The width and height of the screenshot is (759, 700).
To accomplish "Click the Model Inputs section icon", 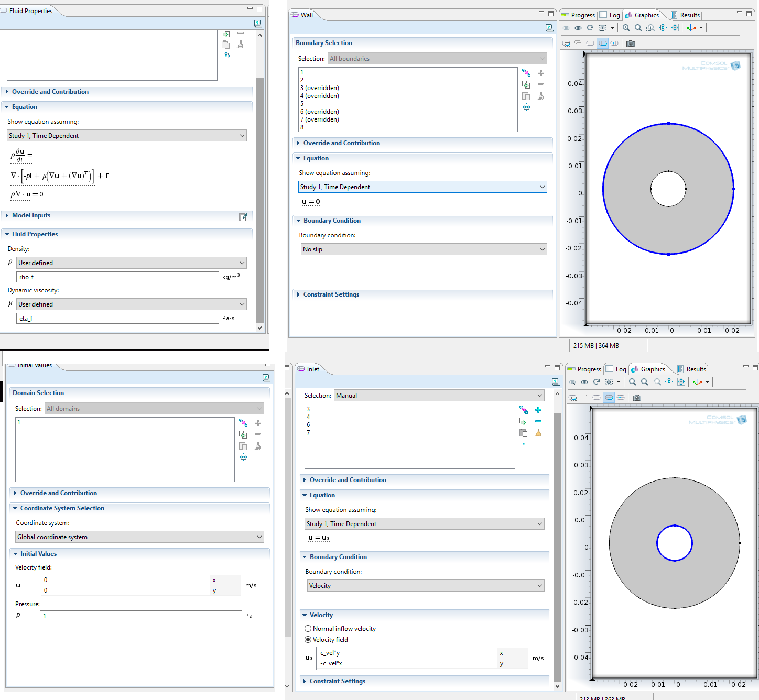I will [x=243, y=217].
